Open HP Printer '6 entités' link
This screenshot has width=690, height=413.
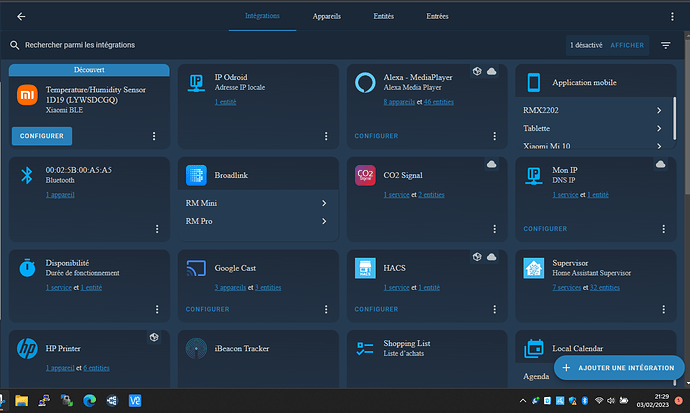pyautogui.click(x=96, y=368)
